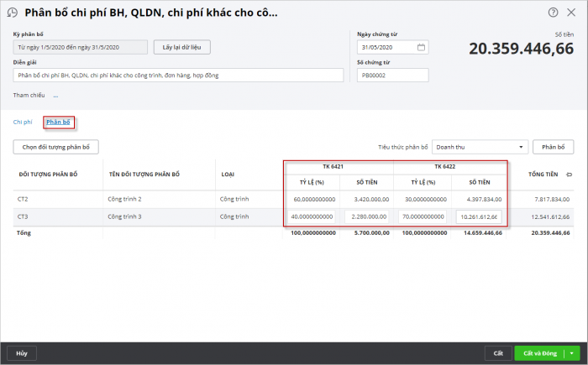Image resolution: width=588 pixels, height=365 pixels.
Task: Click Chọn đối tượng phân bổ button
Action: (56, 147)
